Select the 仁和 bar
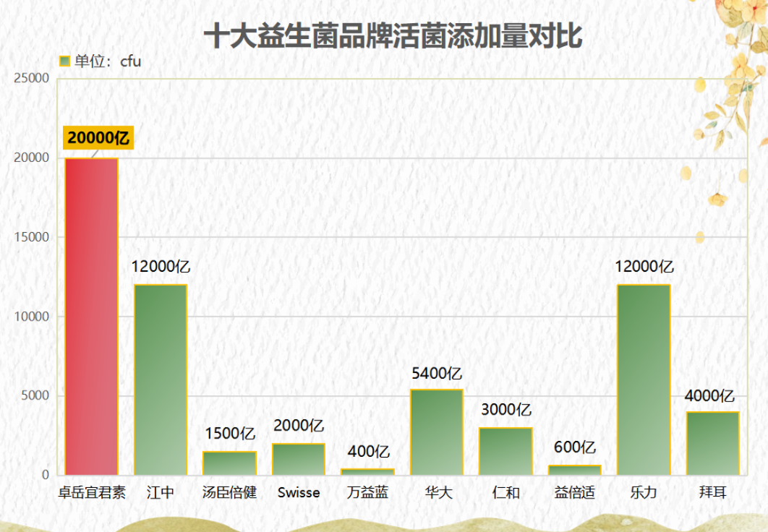The height and width of the screenshot is (532, 768). coord(506,451)
